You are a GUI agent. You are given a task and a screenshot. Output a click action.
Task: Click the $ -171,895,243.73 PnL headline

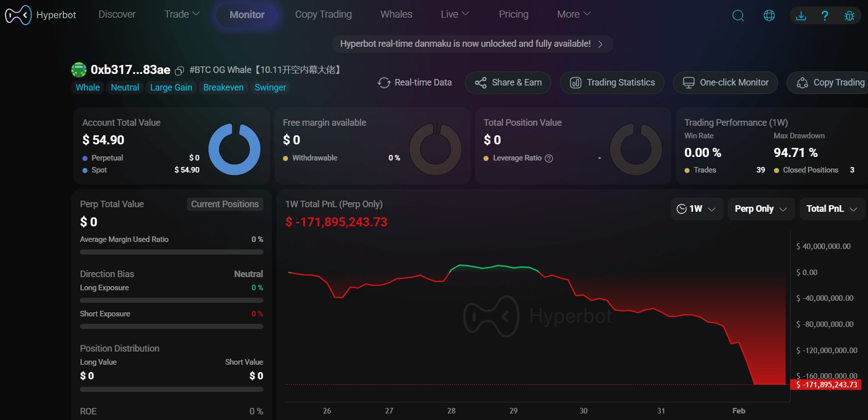tap(336, 222)
